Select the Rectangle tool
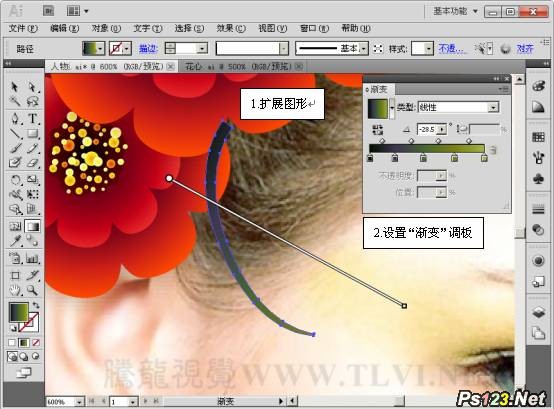The width and height of the screenshot is (554, 409). pyautogui.click(x=32, y=133)
